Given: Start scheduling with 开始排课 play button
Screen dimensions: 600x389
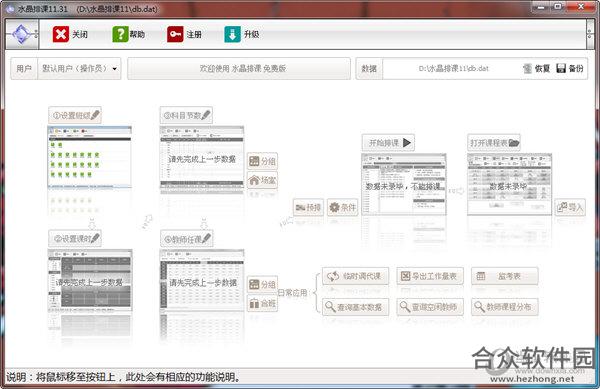Looking at the screenshot, I should [388, 143].
